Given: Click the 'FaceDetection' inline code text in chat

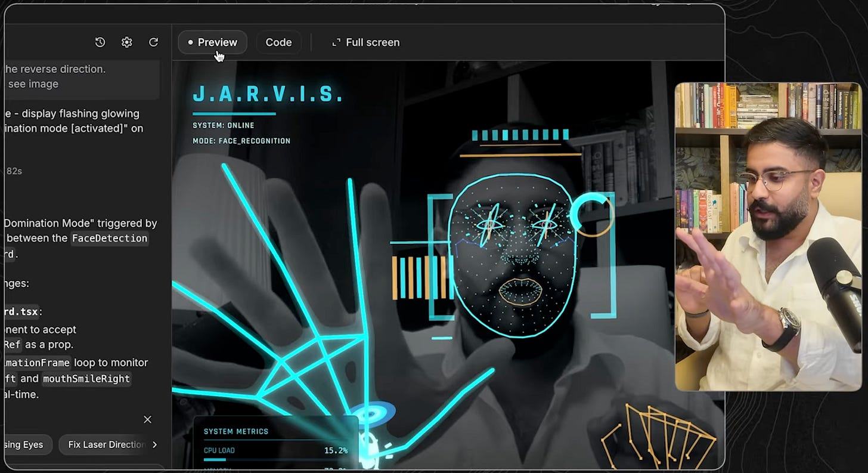Looking at the screenshot, I should [109, 238].
